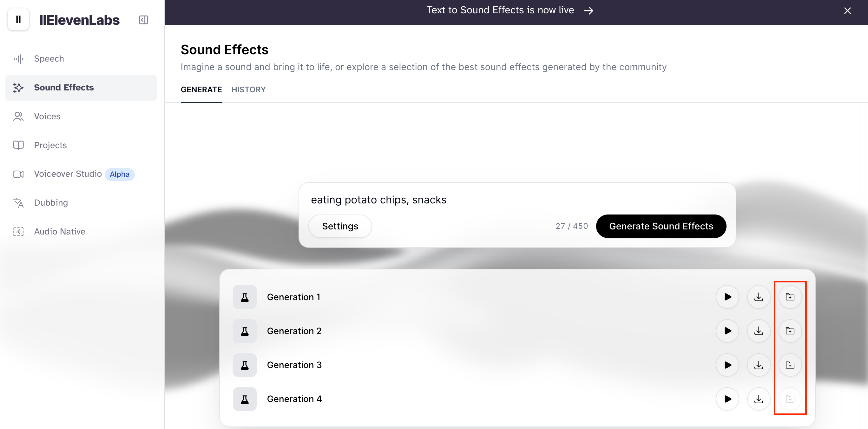Screen dimensions: 868x429
Task: Go to Voices section
Action: [47, 116]
